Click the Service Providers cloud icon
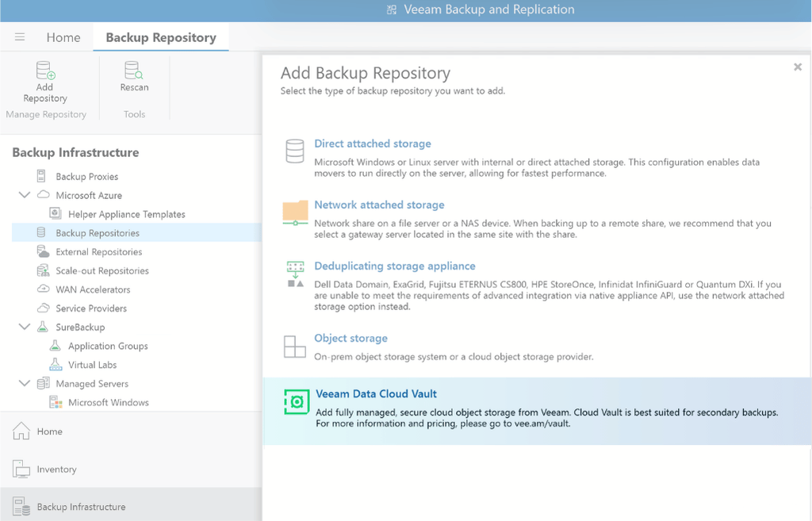 44,308
